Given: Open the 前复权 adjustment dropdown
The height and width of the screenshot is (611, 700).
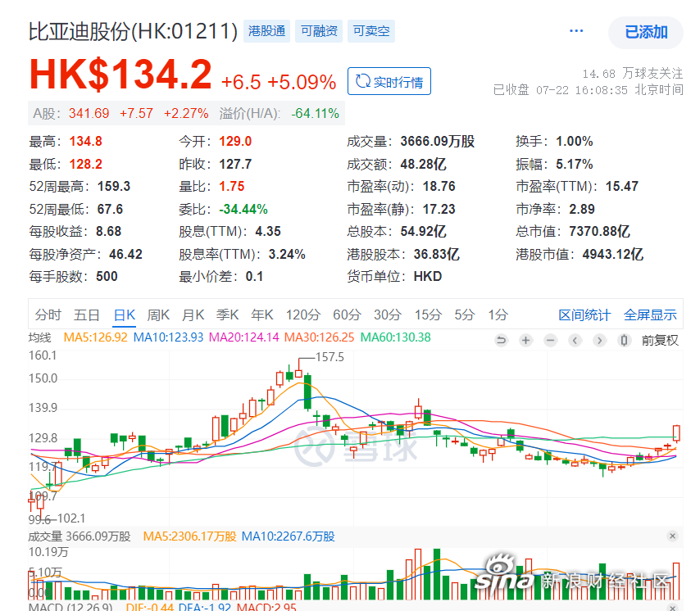Looking at the screenshot, I should click(x=660, y=341).
